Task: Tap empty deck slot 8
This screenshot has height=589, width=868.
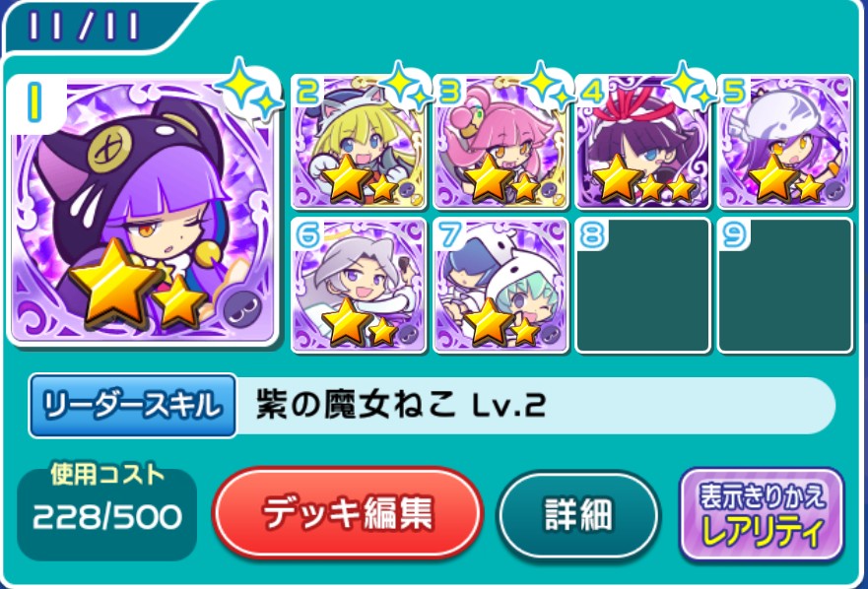Action: point(642,285)
